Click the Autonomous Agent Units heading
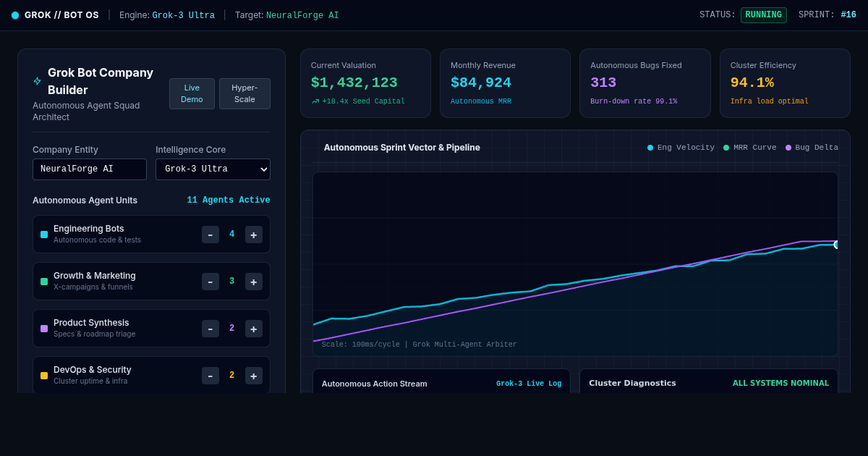Screen dimensions: 868x456 pyautogui.click(x=85, y=200)
